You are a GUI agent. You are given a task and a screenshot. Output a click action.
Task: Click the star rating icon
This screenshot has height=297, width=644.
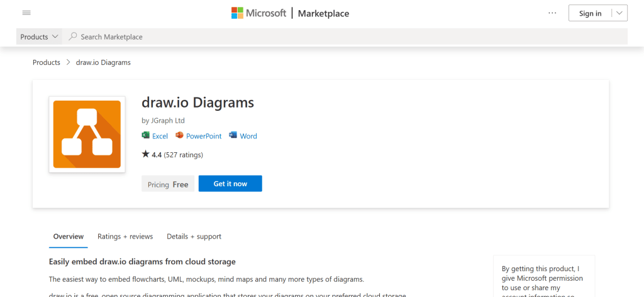coord(145,154)
